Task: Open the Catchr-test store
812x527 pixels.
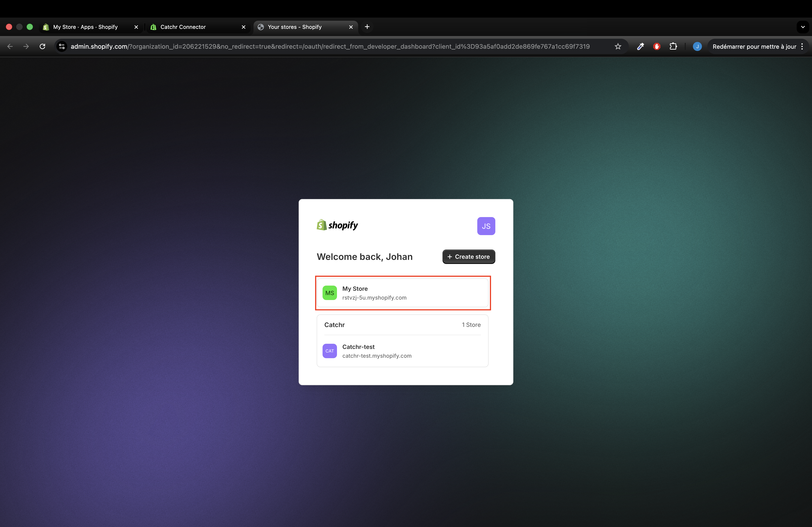Action: 403,351
